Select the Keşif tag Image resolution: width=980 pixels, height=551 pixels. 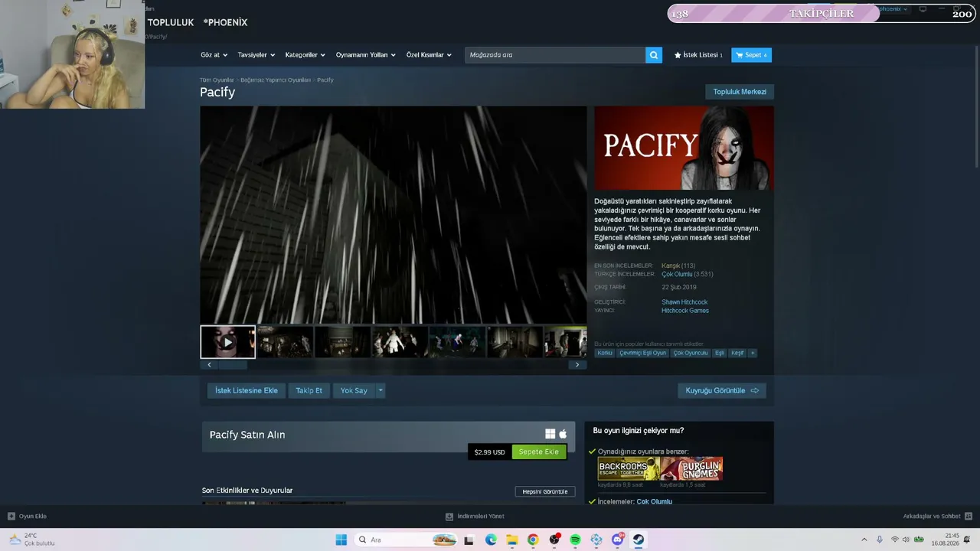[x=737, y=353]
